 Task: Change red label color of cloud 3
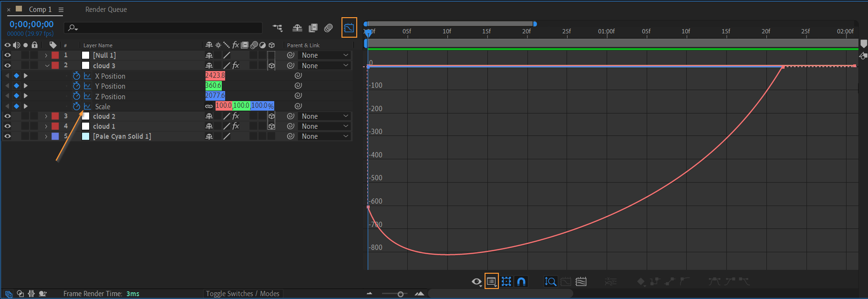click(x=55, y=65)
